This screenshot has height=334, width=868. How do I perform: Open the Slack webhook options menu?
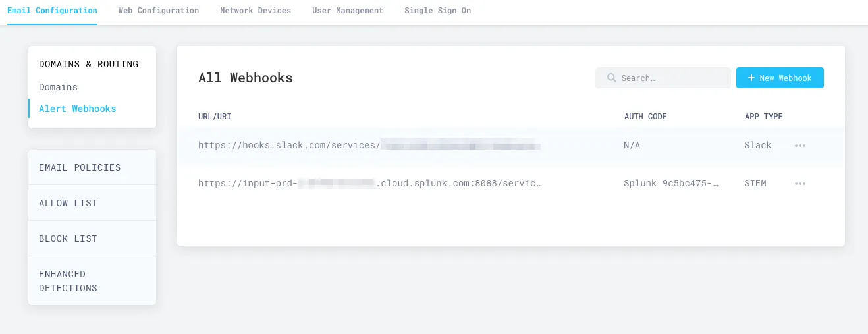point(800,146)
